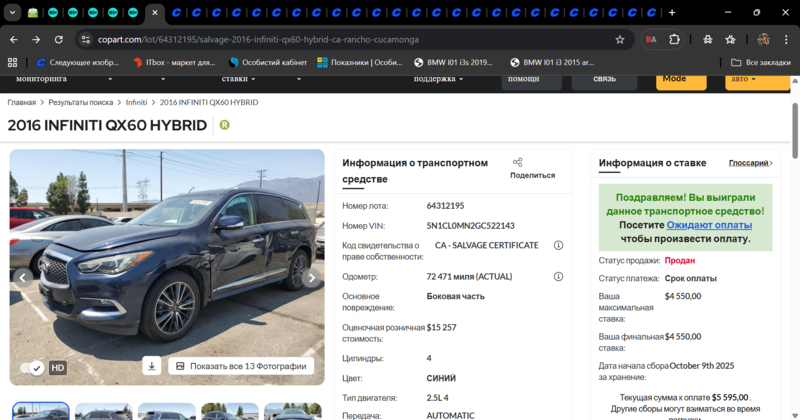Switch to the green-icon first tab
This screenshot has height=420, width=800.
pos(33,13)
